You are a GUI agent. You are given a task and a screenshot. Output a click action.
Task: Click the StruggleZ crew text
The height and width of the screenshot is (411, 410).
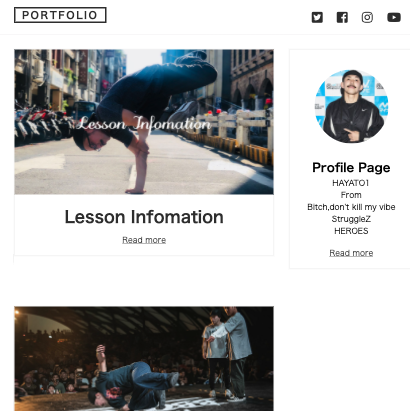[x=351, y=219]
